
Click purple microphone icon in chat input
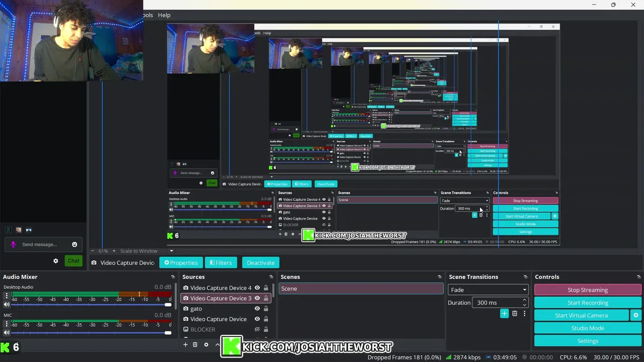click(x=13, y=244)
